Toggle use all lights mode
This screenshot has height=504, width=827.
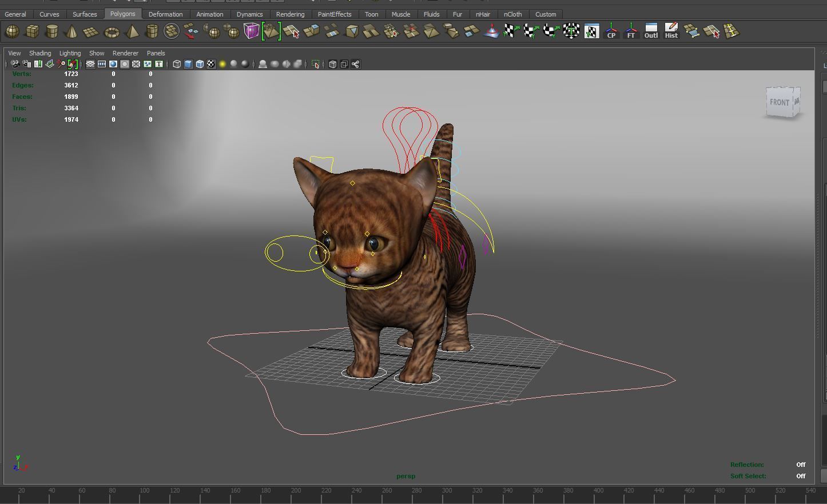[222, 64]
